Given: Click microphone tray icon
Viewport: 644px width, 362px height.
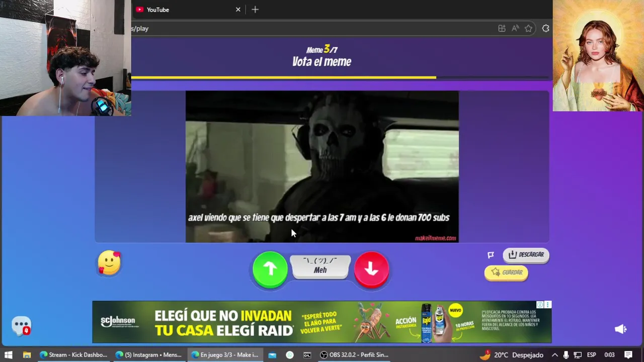Looking at the screenshot, I should pos(566,354).
